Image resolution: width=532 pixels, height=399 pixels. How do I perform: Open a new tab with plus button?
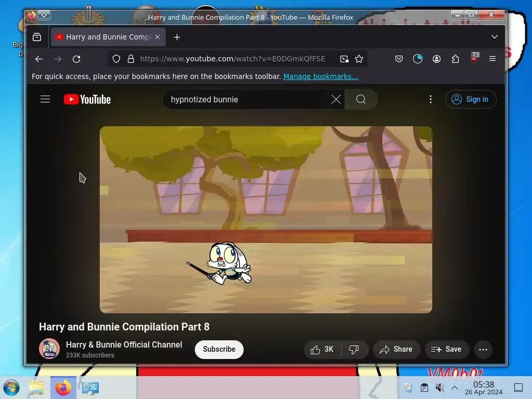click(177, 37)
